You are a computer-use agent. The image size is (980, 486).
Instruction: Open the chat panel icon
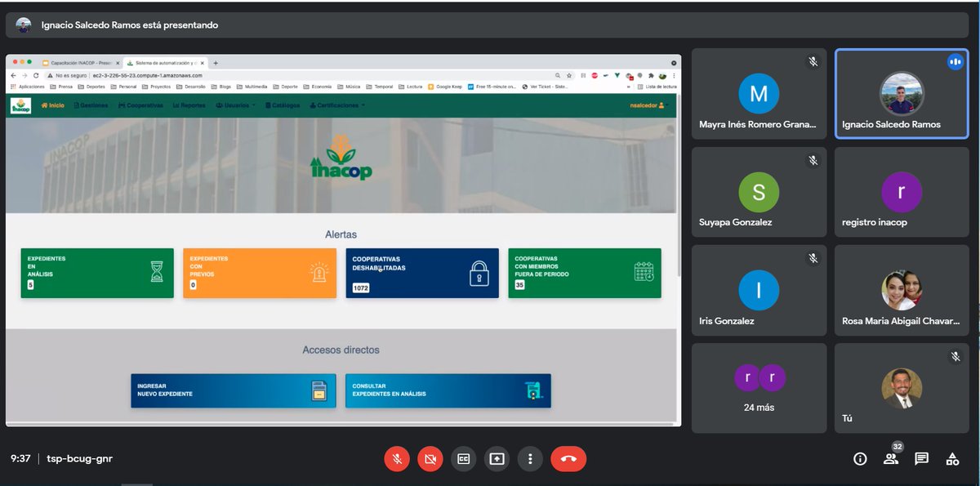tap(921, 459)
